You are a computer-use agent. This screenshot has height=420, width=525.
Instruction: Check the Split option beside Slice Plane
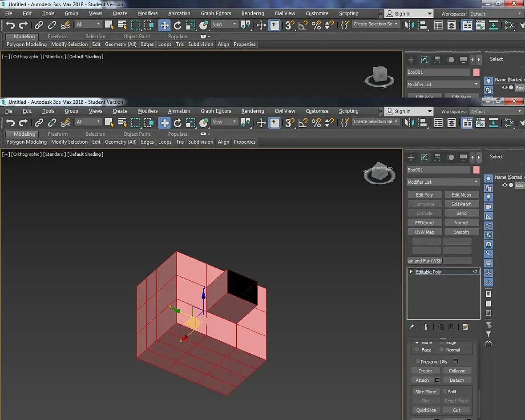[x=445, y=392]
